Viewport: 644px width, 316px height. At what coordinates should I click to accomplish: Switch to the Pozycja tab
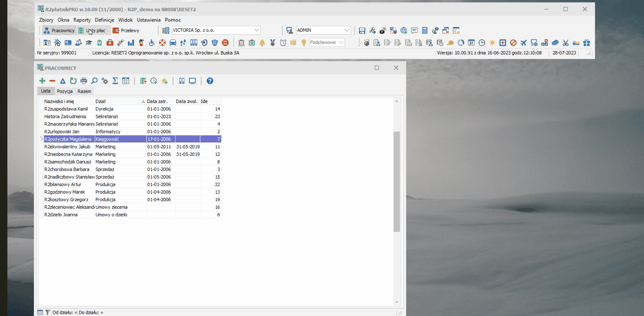(x=65, y=91)
